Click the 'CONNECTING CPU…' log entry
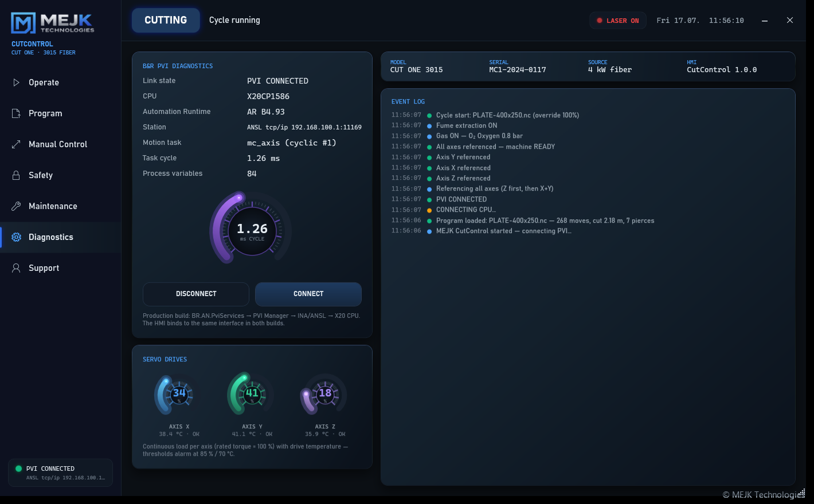 466,210
